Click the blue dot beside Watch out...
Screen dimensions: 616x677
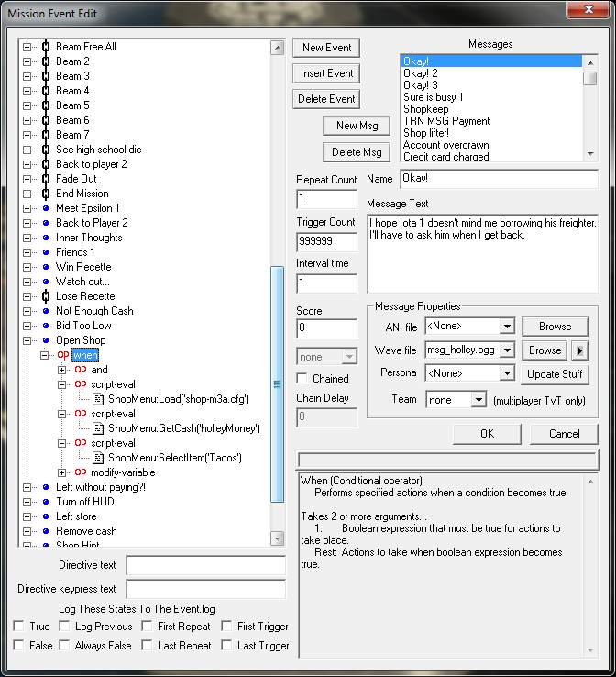46,282
